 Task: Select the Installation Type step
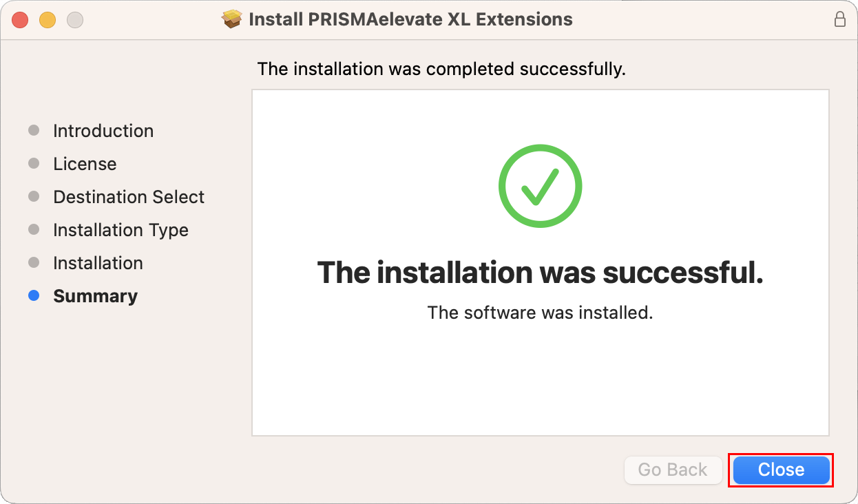point(121,230)
